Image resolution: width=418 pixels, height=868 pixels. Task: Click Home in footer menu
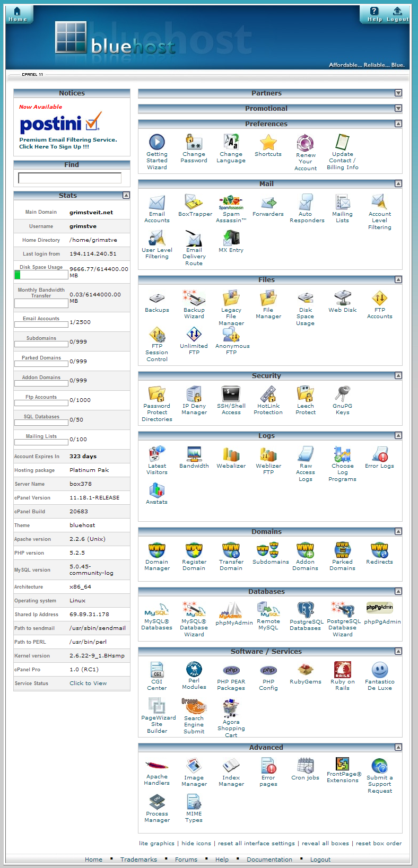(x=93, y=860)
